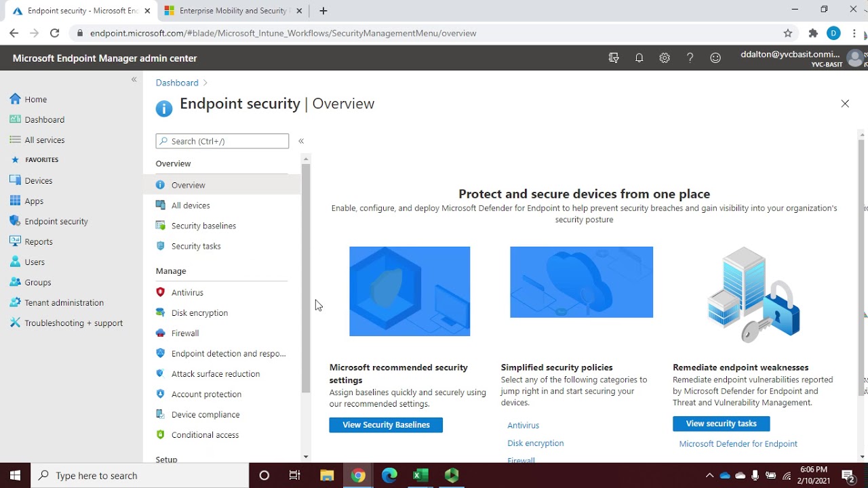Open Windows notification center

click(x=848, y=475)
